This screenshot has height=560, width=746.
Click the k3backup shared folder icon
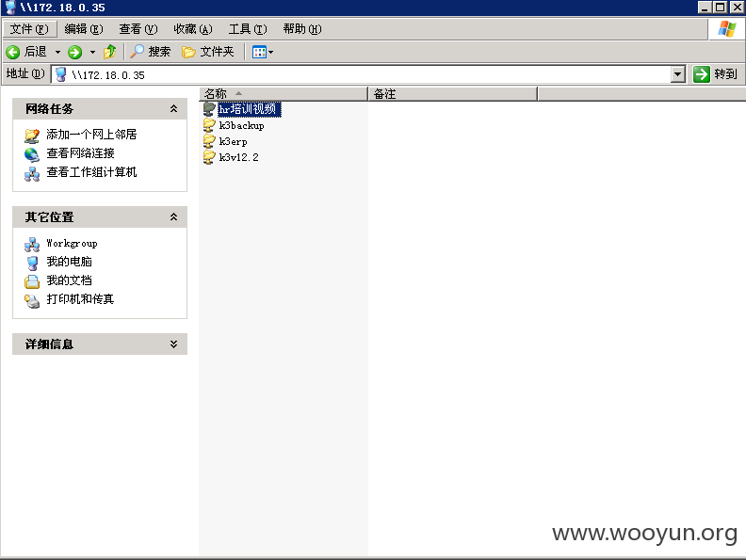(209, 125)
